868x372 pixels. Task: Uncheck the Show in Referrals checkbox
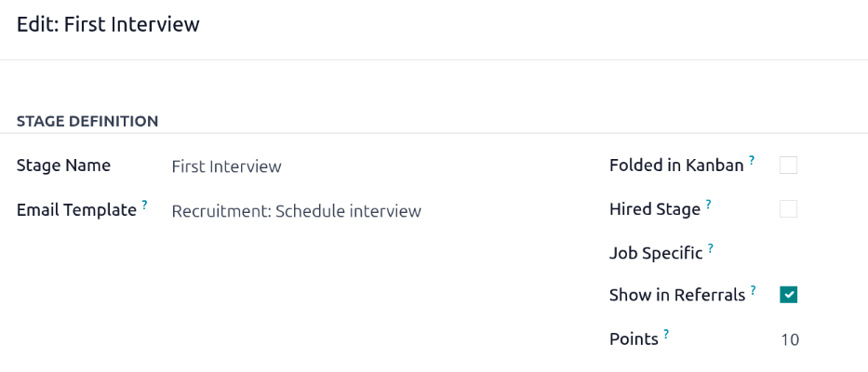pos(789,295)
